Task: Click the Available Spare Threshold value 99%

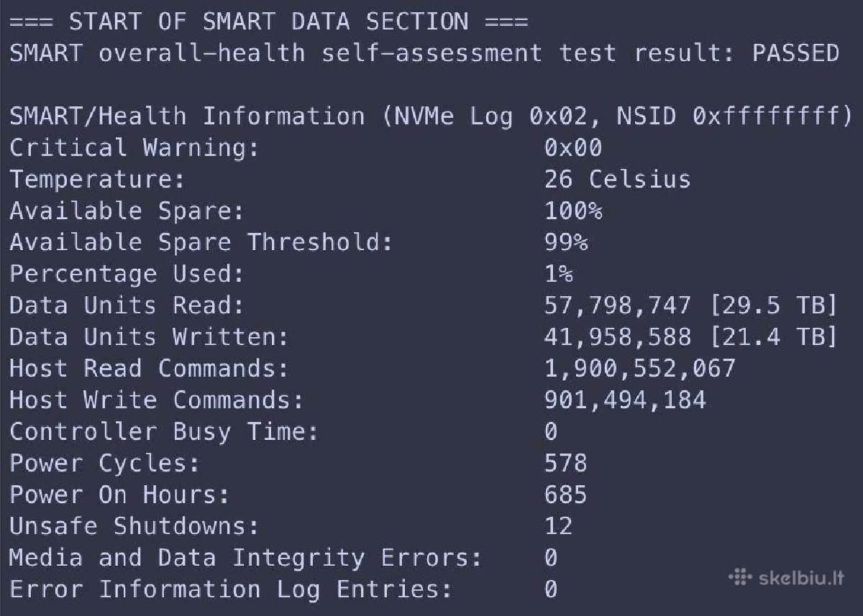Action: click(x=566, y=242)
